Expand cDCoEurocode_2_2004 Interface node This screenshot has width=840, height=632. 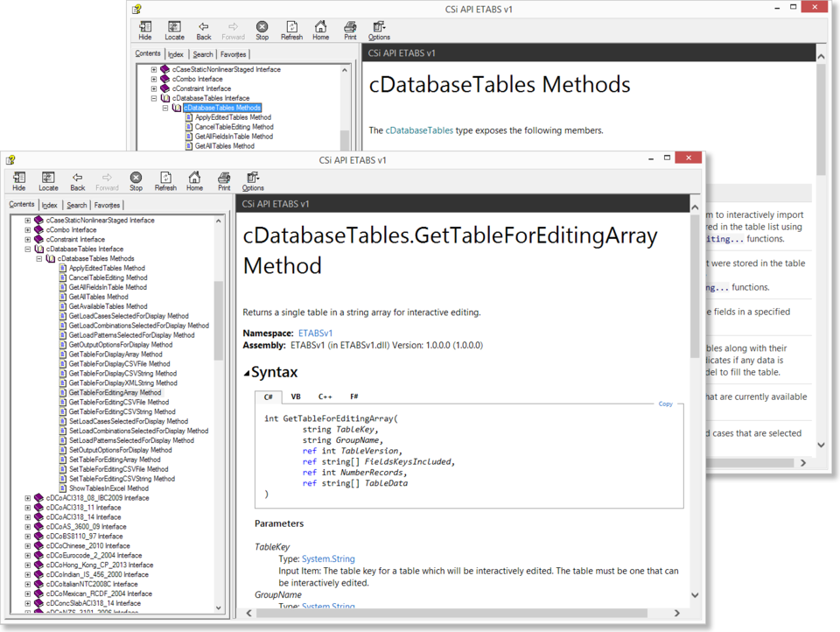(28, 555)
